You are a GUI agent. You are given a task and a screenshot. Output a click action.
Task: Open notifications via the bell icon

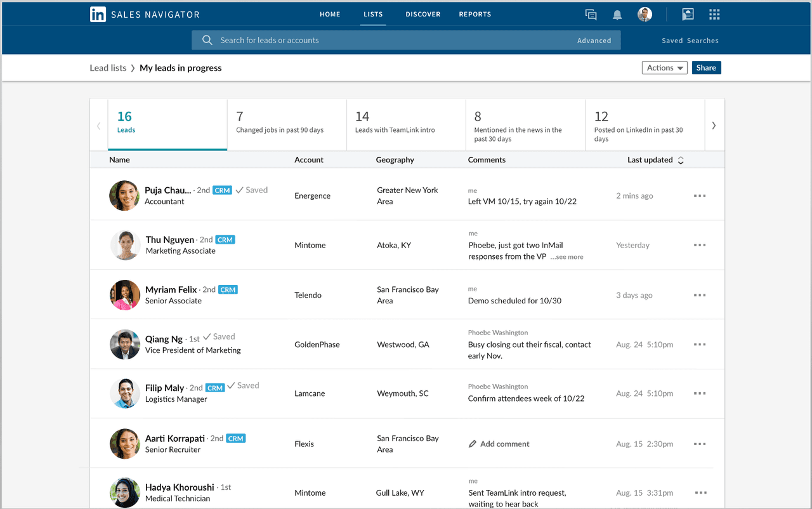coord(617,14)
